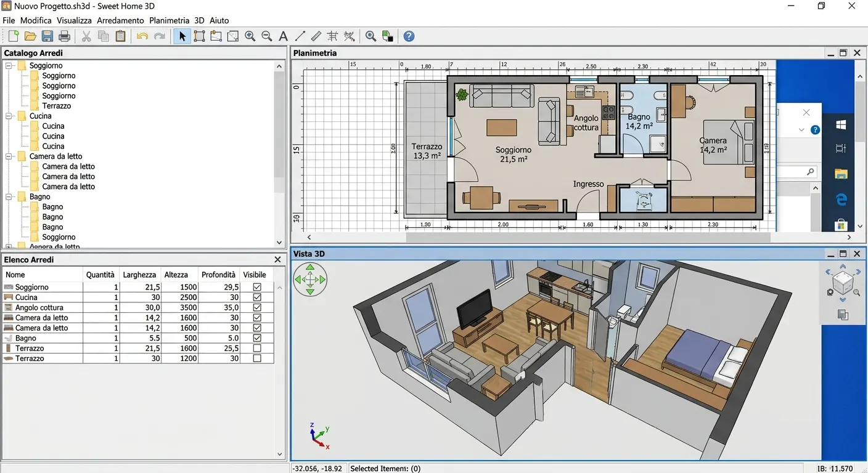This screenshot has height=473, width=868.
Task: Click right arrow of plan horizontal scrollbar
Action: [x=849, y=236]
